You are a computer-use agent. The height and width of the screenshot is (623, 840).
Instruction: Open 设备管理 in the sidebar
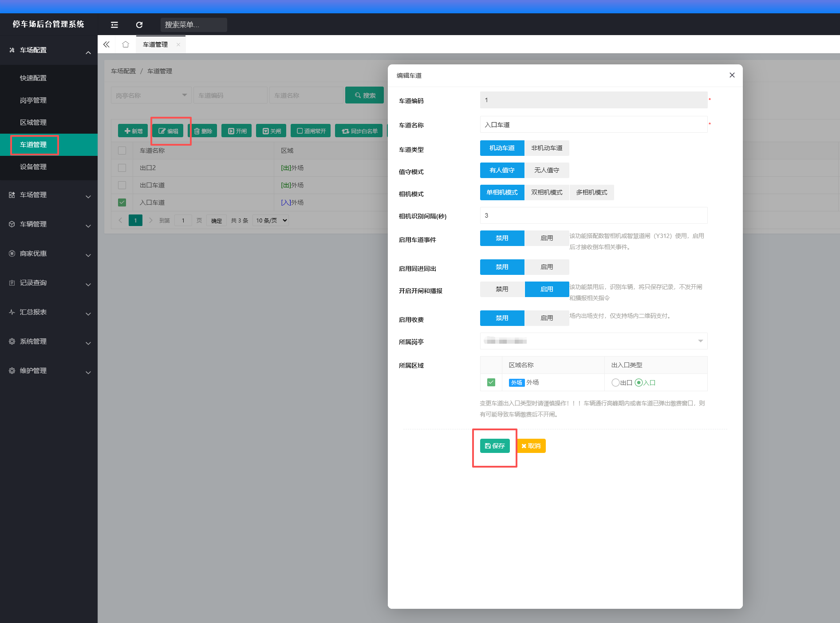(33, 167)
